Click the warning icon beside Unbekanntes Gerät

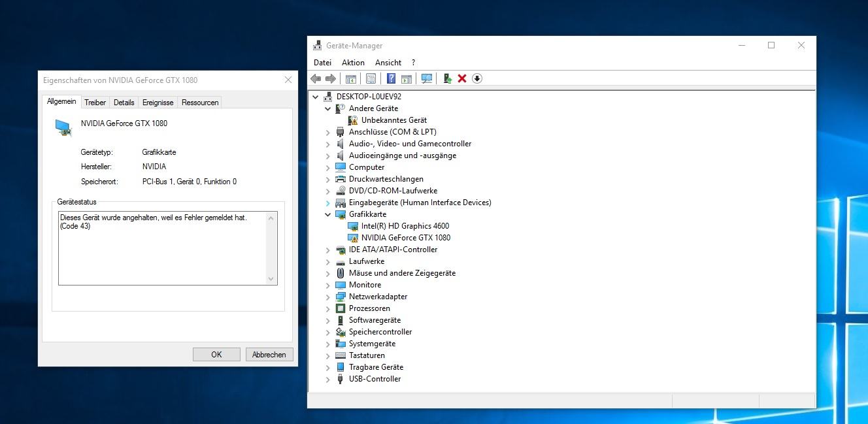353,120
